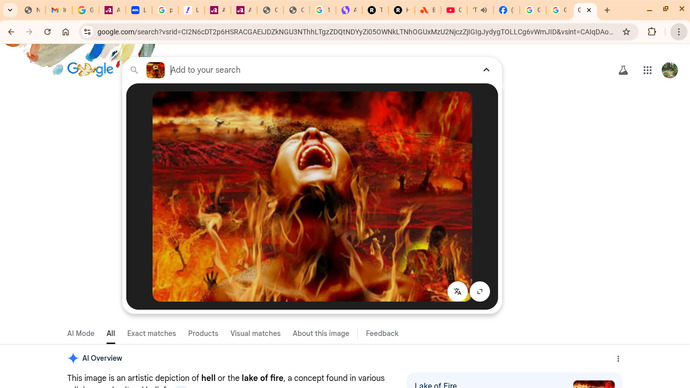Reload the current page
The height and width of the screenshot is (388, 690).
tap(47, 32)
